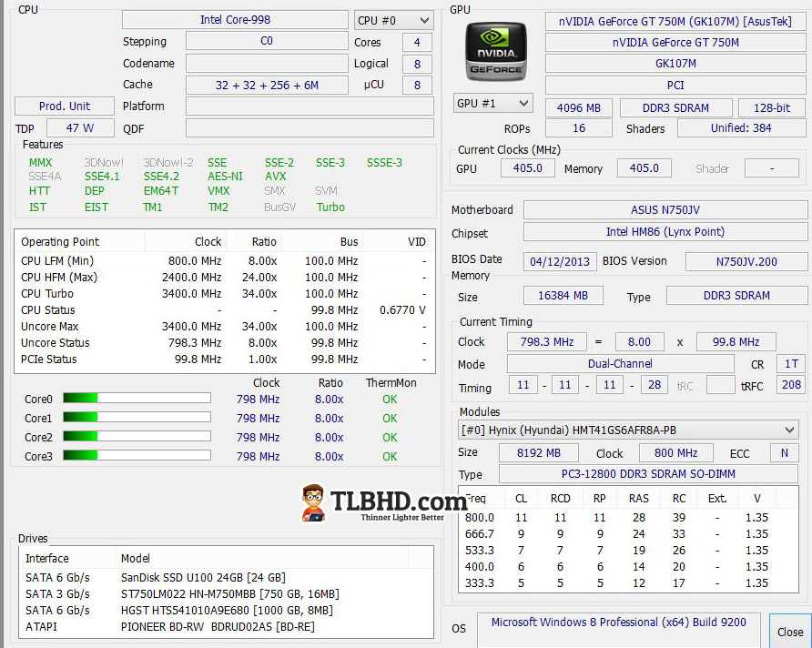
Task: Click the Model column header in Drives
Action: 261,559
